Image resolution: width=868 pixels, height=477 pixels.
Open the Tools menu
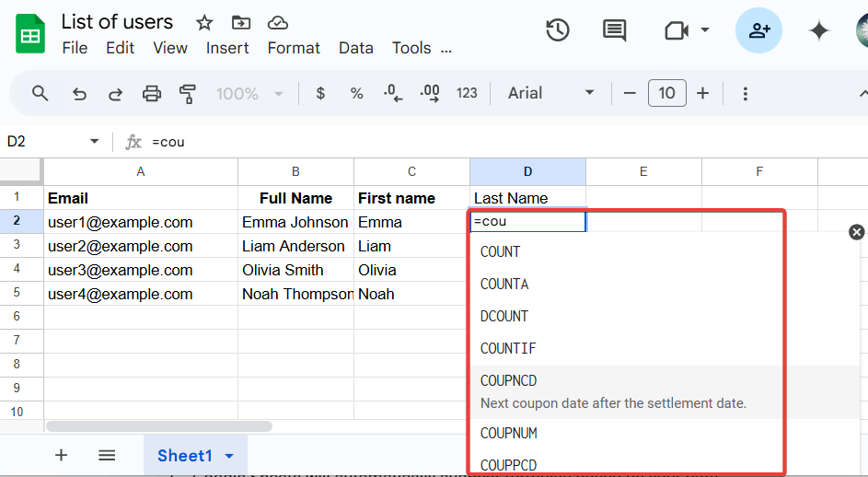(x=411, y=48)
